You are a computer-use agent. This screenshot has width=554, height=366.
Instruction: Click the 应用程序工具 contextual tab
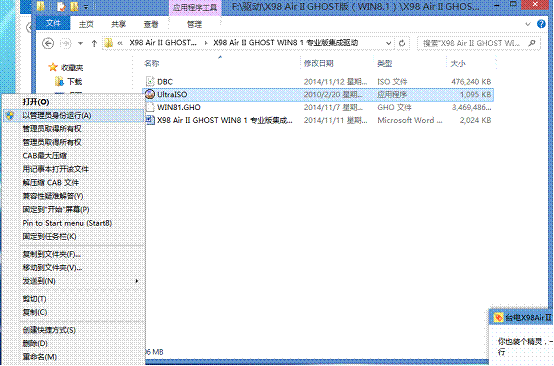point(195,7)
